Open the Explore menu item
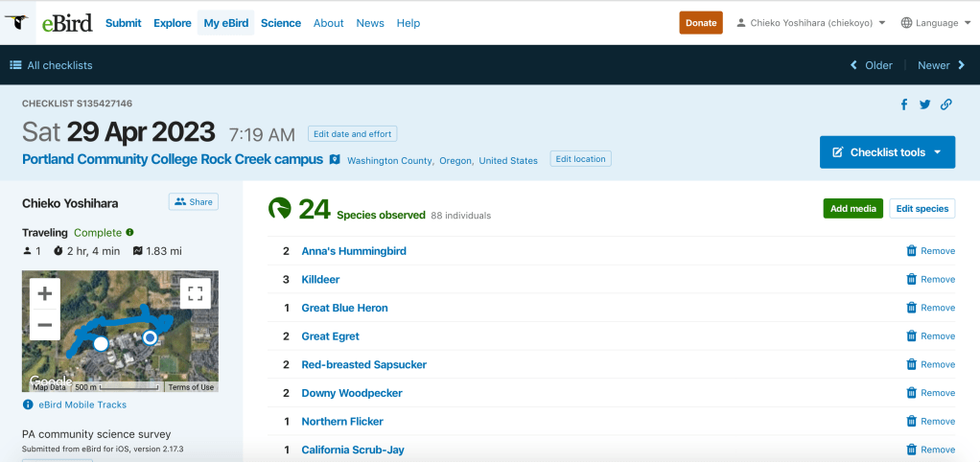 click(173, 23)
